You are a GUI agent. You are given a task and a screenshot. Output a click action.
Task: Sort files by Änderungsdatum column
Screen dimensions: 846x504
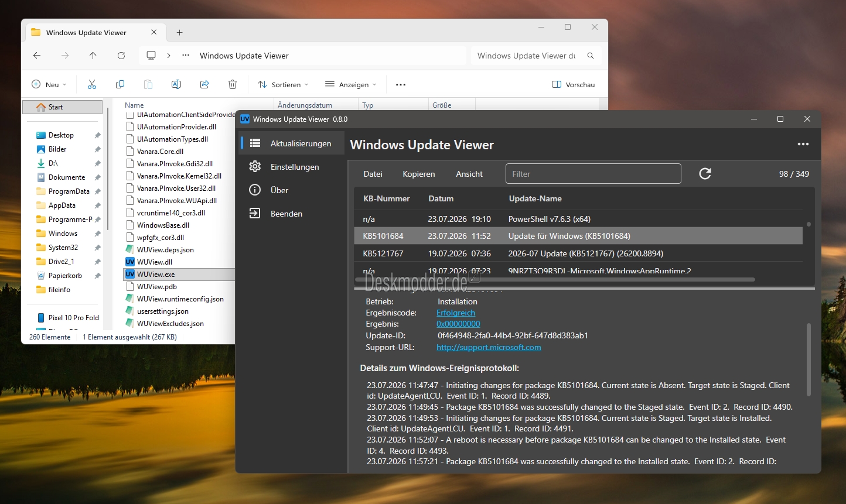click(x=305, y=105)
